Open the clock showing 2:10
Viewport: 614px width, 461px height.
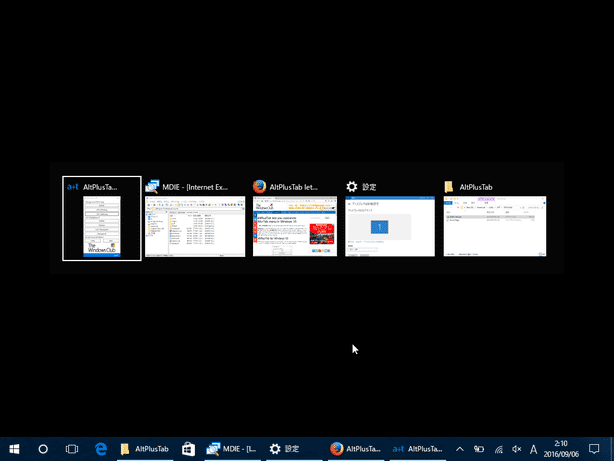[x=561, y=449]
